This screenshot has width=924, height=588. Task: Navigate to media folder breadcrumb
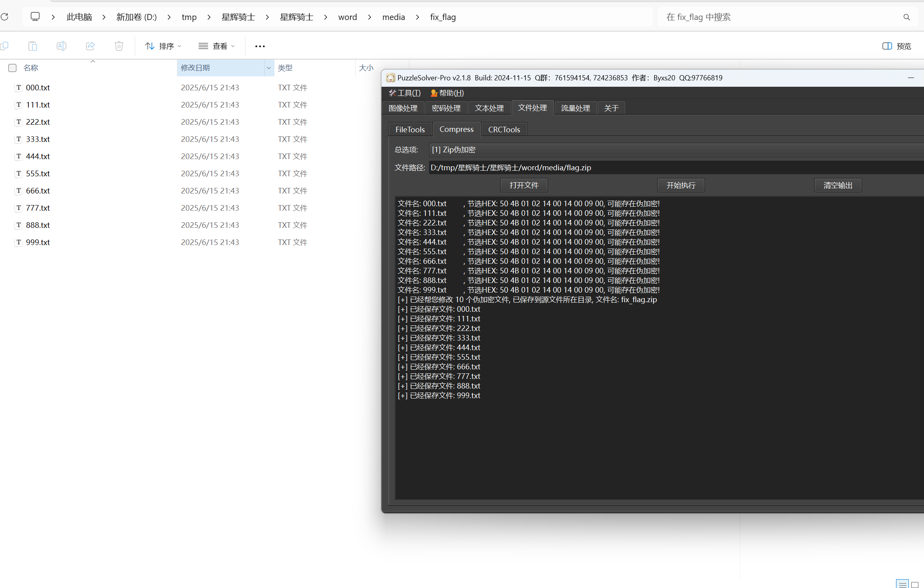pos(393,17)
